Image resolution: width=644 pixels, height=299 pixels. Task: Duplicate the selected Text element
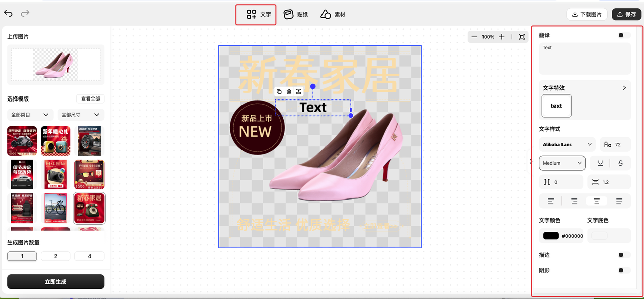tap(279, 91)
